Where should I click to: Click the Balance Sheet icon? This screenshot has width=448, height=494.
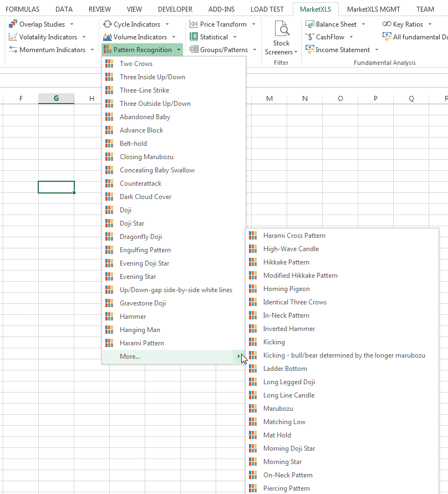pyautogui.click(x=310, y=24)
